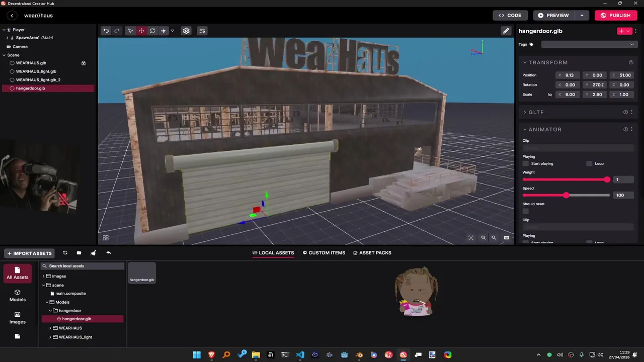The height and width of the screenshot is (362, 644).
Task: Undo the last action in the toolbar
Action: (x=106, y=31)
